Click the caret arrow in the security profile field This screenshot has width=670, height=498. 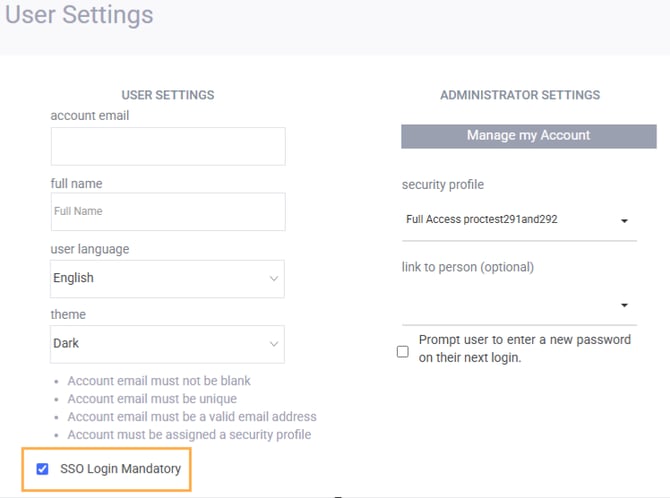(x=624, y=221)
